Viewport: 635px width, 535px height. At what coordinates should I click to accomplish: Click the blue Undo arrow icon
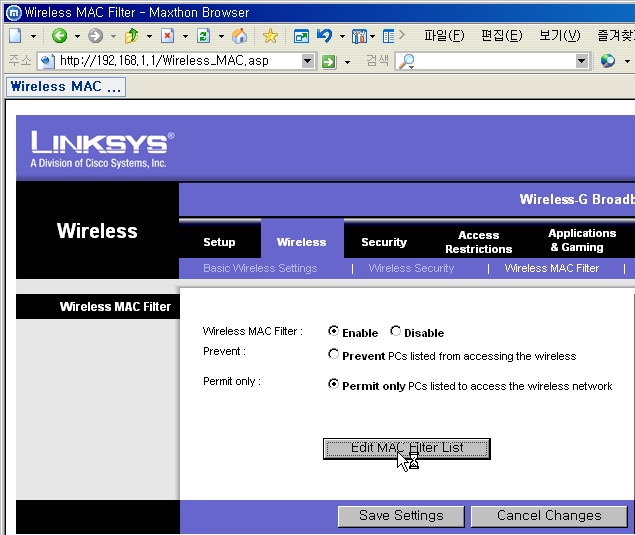324,36
